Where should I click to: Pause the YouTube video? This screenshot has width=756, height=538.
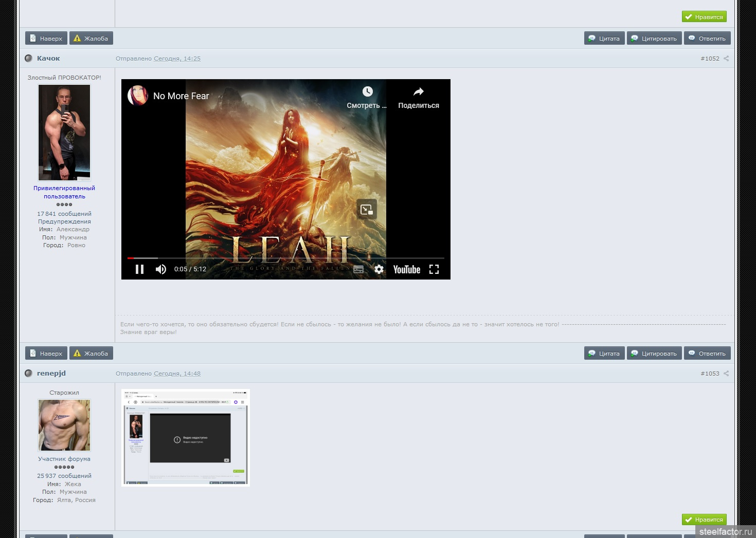(x=139, y=269)
